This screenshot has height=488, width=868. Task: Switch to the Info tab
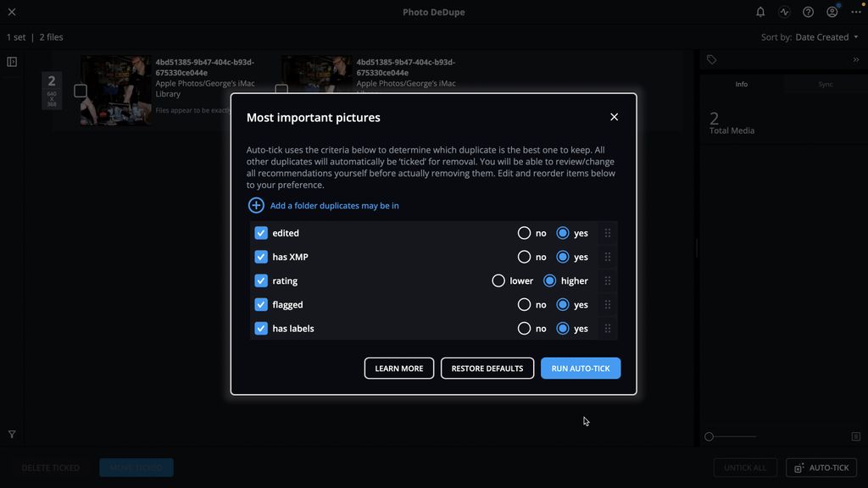point(741,84)
